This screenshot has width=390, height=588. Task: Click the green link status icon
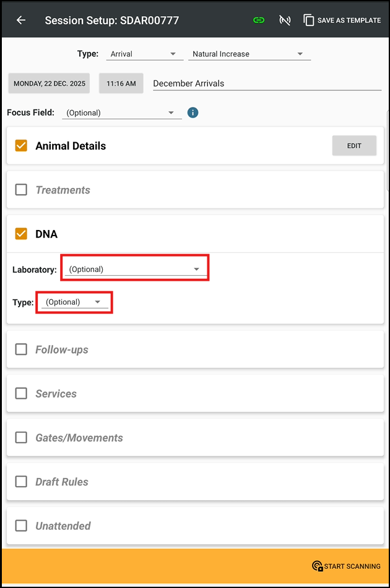click(259, 20)
